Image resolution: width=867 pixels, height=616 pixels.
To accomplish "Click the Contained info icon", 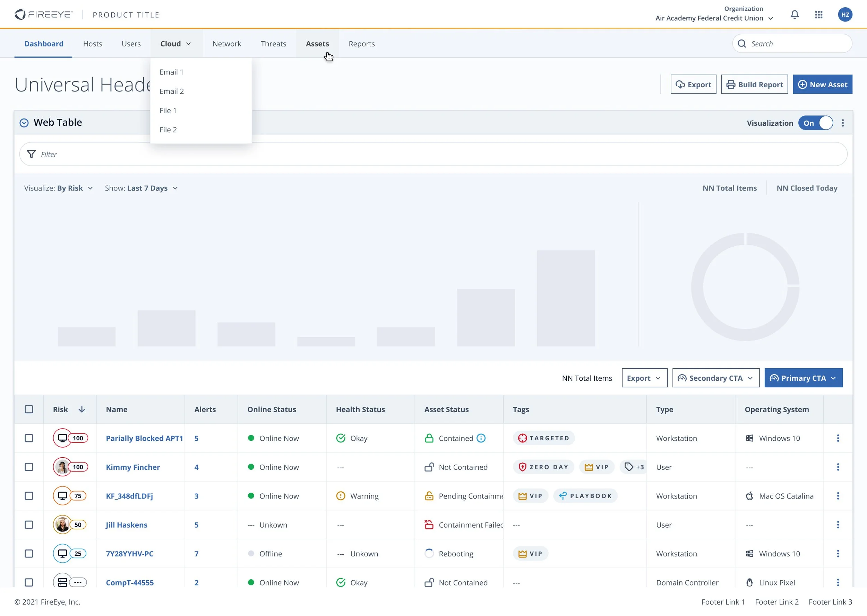I will point(481,438).
